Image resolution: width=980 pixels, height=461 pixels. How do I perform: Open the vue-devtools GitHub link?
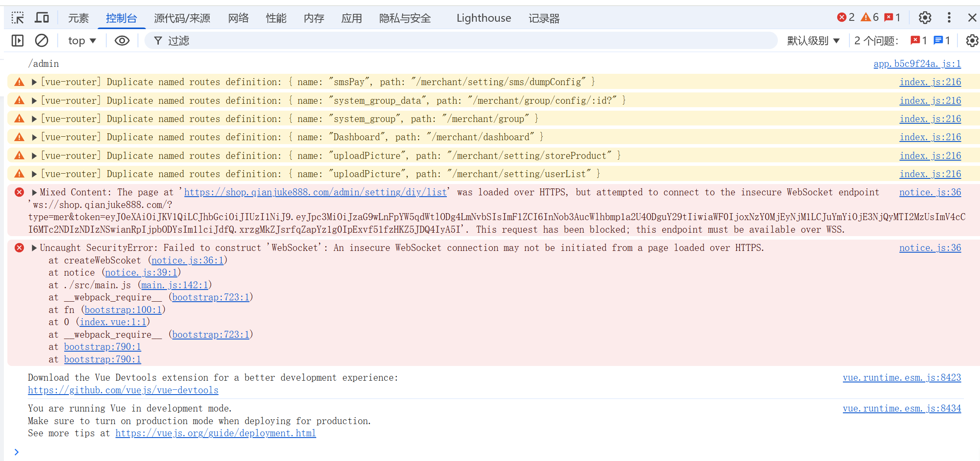tap(123, 390)
